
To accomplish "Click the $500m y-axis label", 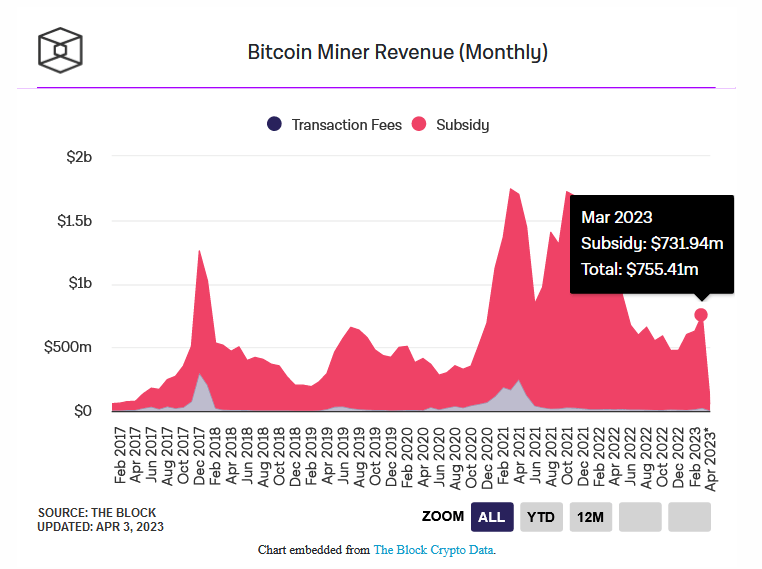I will [68, 347].
